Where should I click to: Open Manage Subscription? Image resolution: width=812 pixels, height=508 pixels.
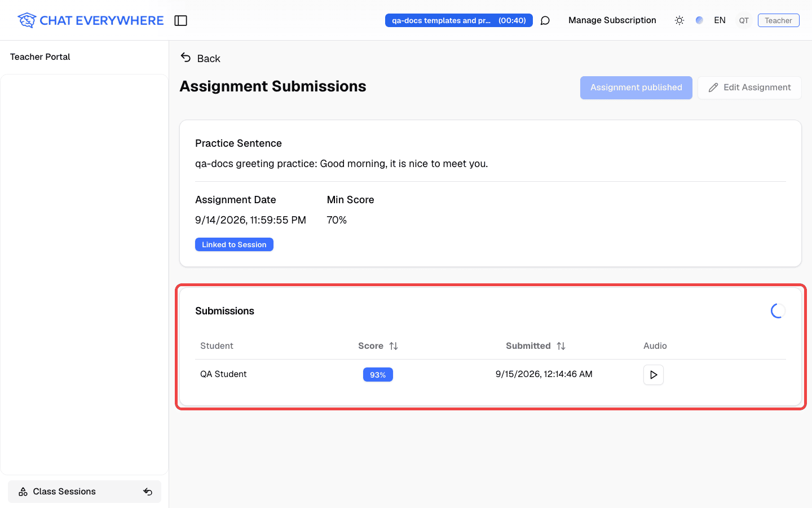[x=612, y=20]
